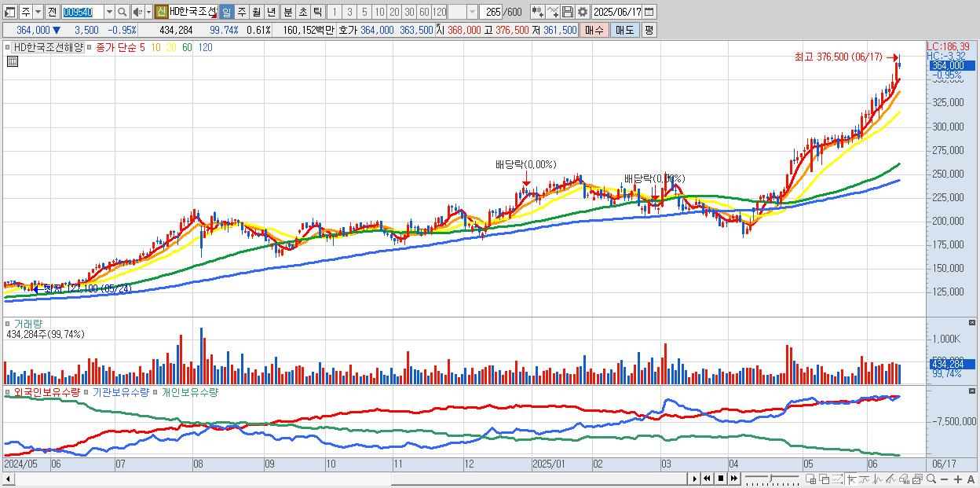The image size is (980, 488).
Task: Click the 개인보유수량 legend label
Action: click(x=189, y=391)
